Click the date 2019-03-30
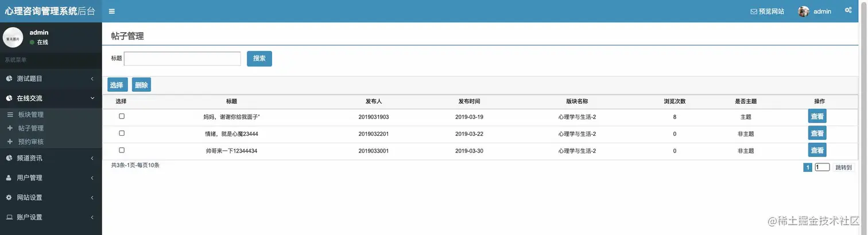This screenshot has width=868, height=235. (x=469, y=151)
